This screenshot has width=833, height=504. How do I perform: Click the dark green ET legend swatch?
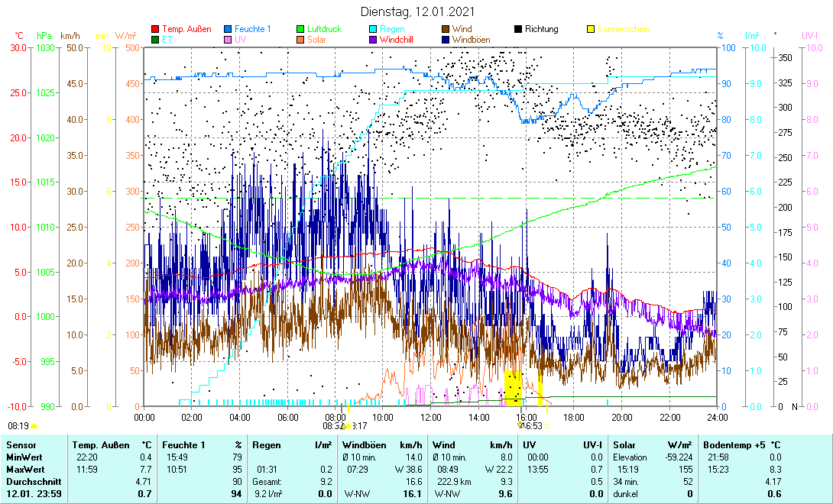155,40
